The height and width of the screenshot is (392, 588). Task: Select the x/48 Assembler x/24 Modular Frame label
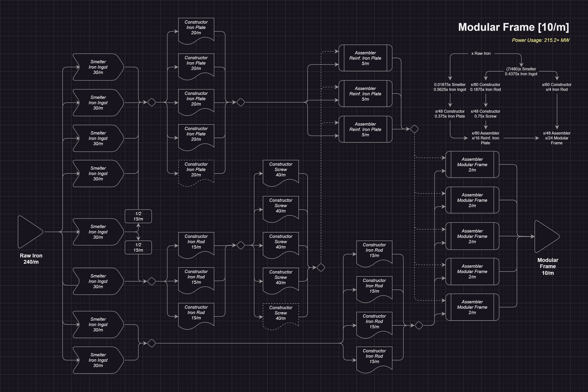click(x=557, y=138)
